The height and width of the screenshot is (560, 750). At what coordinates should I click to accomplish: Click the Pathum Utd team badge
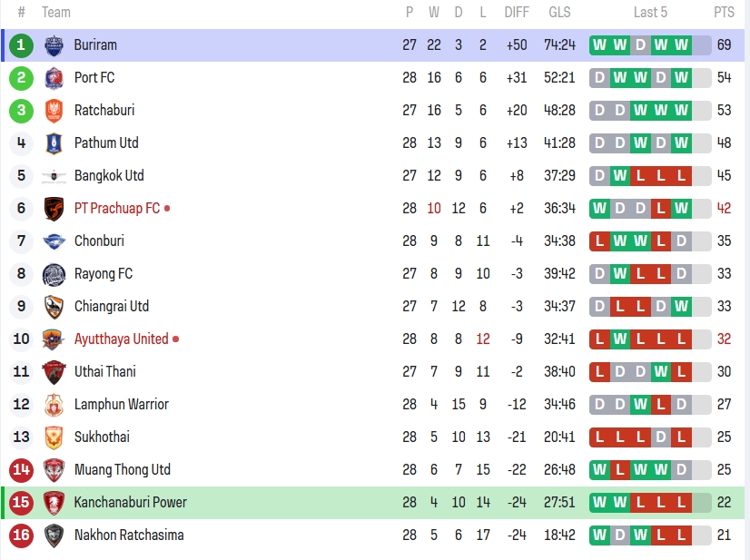(x=54, y=142)
